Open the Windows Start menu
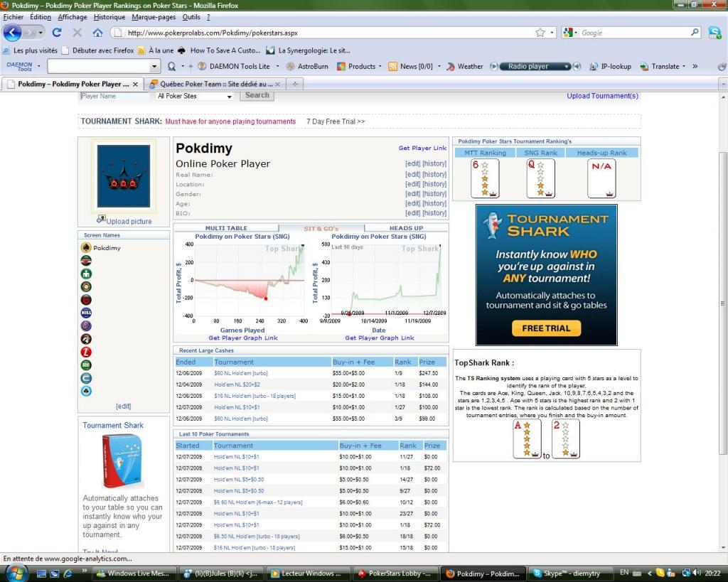This screenshot has height=582, width=728. click(16, 573)
